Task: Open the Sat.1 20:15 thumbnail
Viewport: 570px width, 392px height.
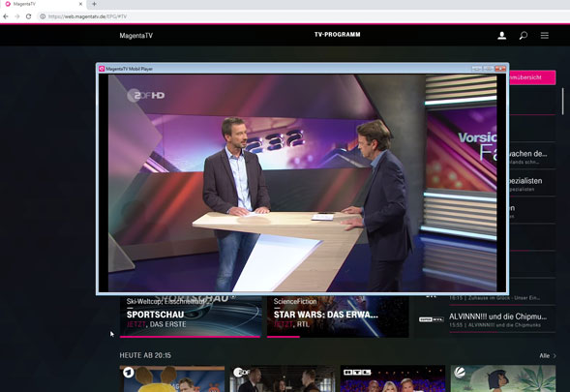Action: (503, 378)
